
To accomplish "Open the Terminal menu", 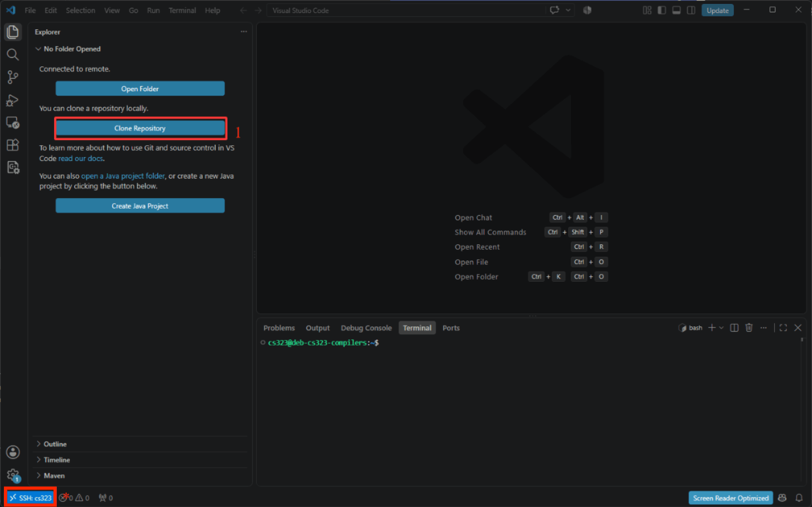I will point(182,10).
